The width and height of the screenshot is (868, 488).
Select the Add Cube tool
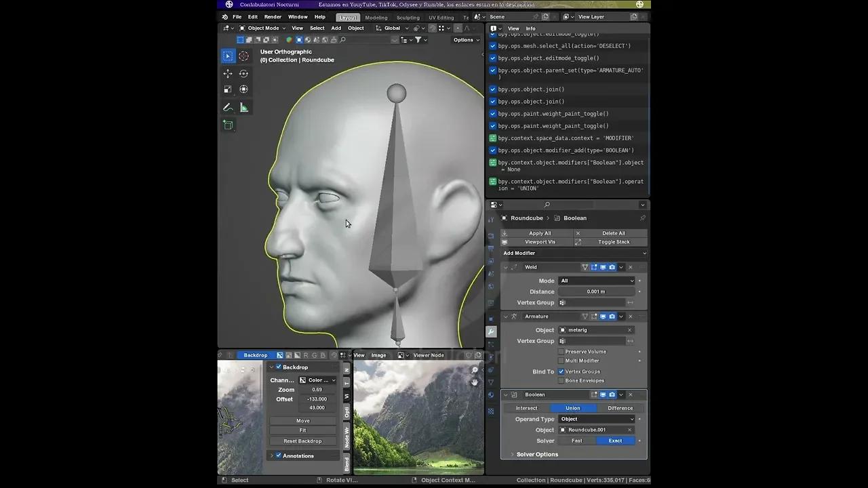click(228, 125)
